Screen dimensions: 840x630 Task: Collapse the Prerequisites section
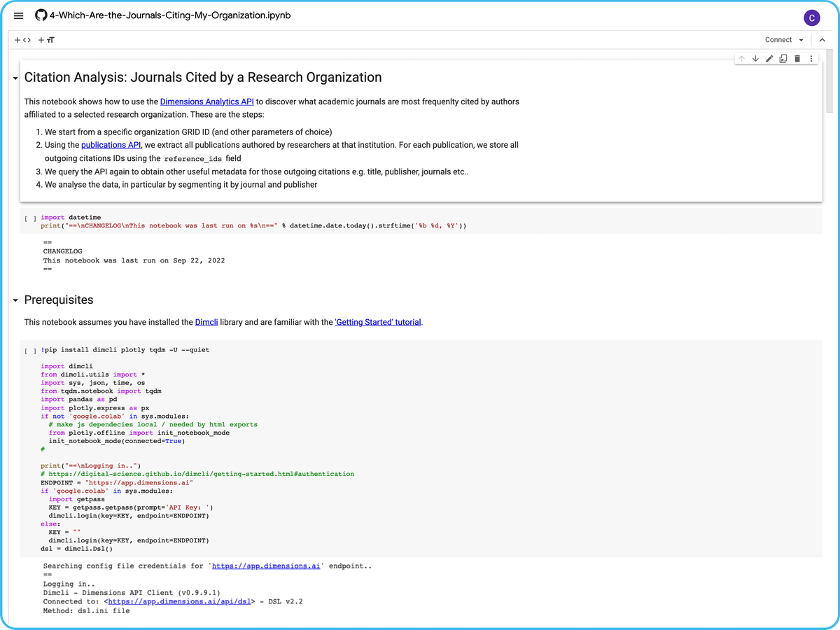(x=15, y=300)
